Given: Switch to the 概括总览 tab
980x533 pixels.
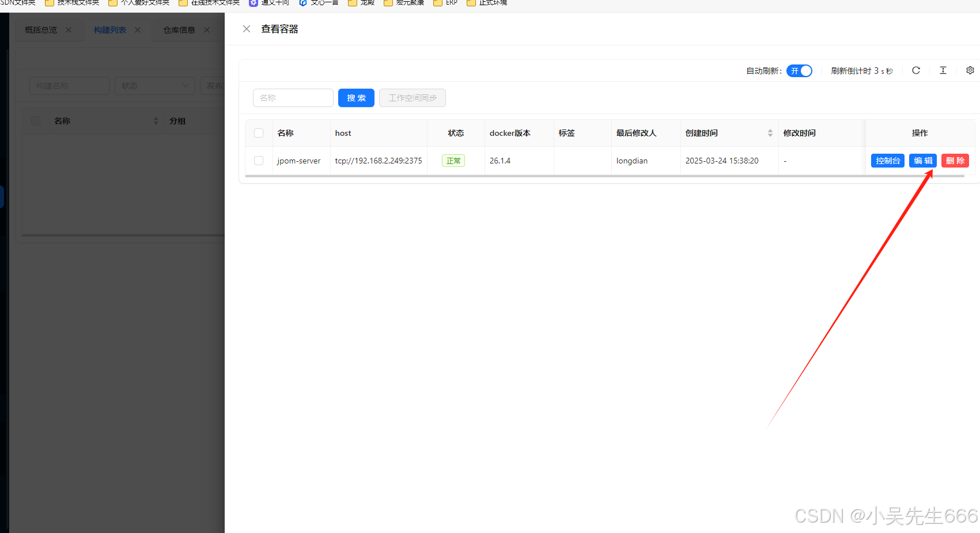Looking at the screenshot, I should coord(40,30).
